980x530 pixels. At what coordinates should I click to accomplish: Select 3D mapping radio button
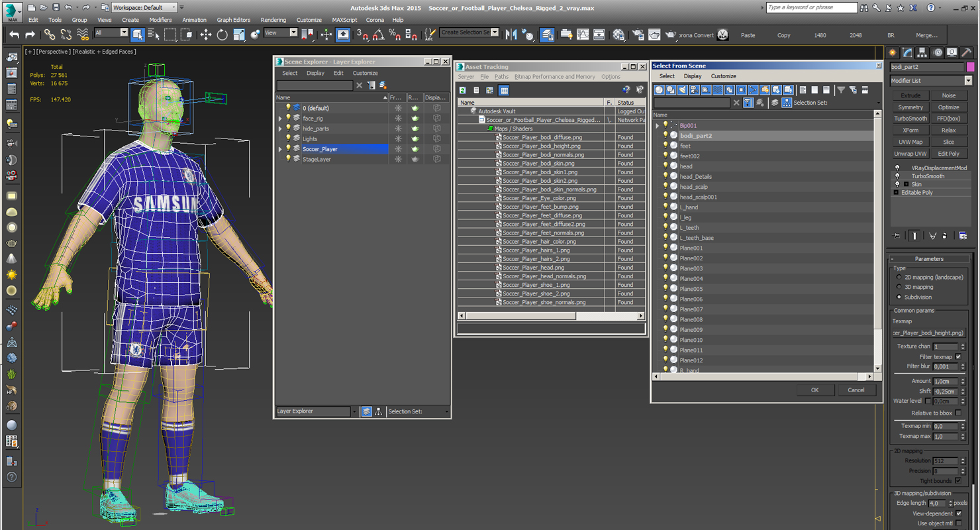click(x=899, y=287)
